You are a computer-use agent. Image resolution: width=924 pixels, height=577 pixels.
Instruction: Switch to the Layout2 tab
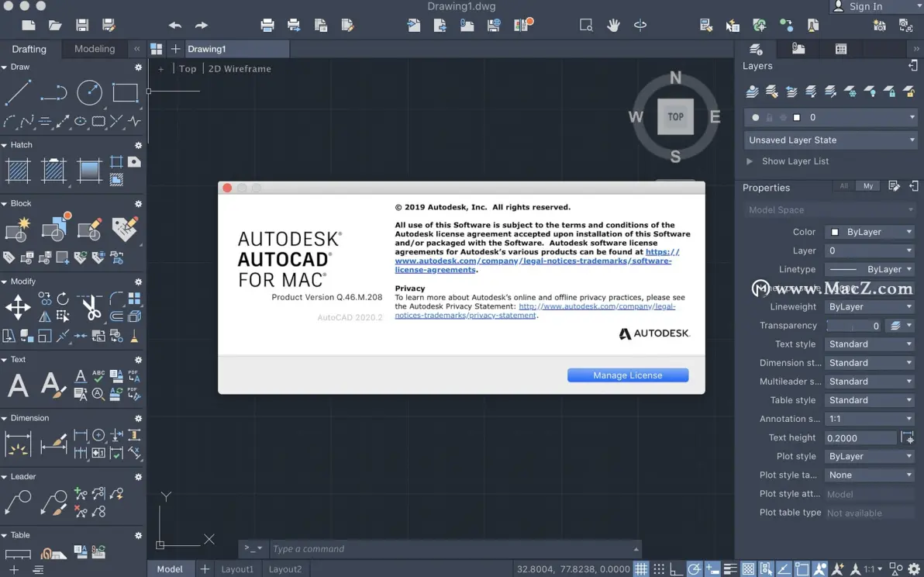[285, 568]
